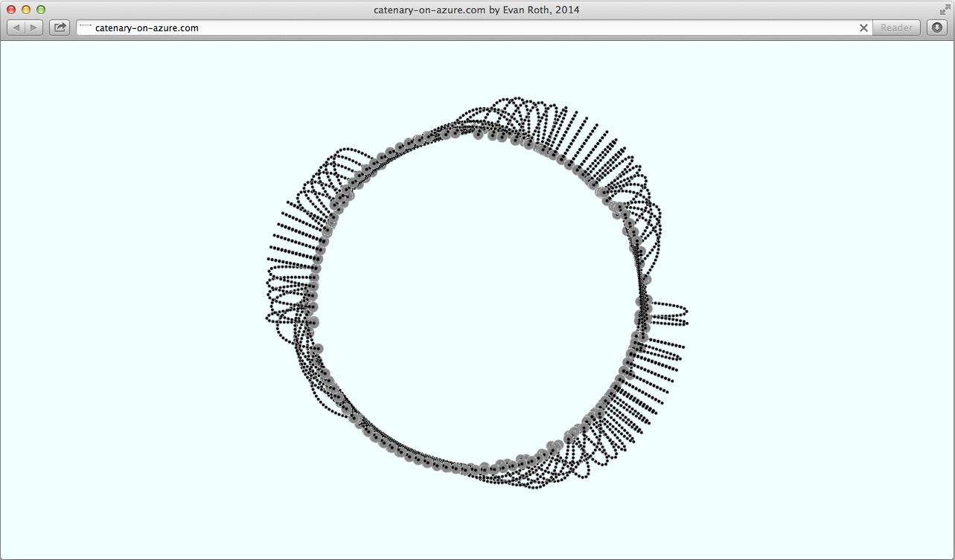
Task: Click the dotted catenary ring animation
Action: pos(477,292)
